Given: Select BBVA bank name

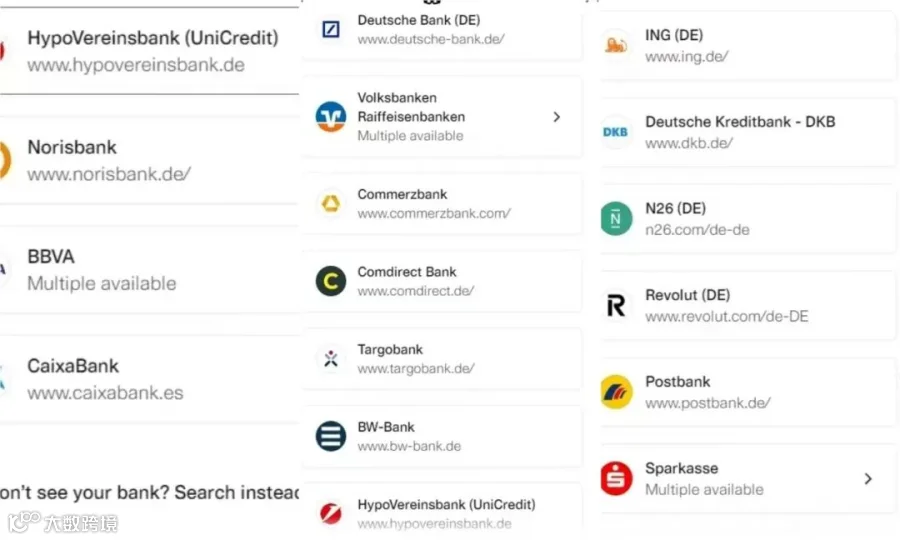Looking at the screenshot, I should pos(51,257).
